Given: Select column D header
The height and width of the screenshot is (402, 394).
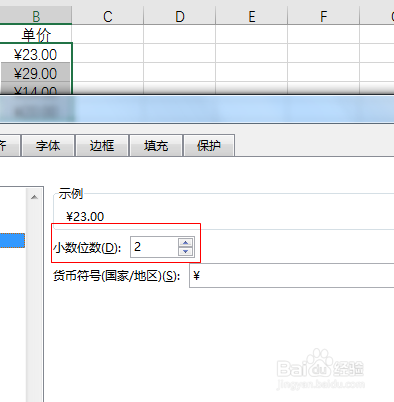Looking at the screenshot, I should (180, 16).
